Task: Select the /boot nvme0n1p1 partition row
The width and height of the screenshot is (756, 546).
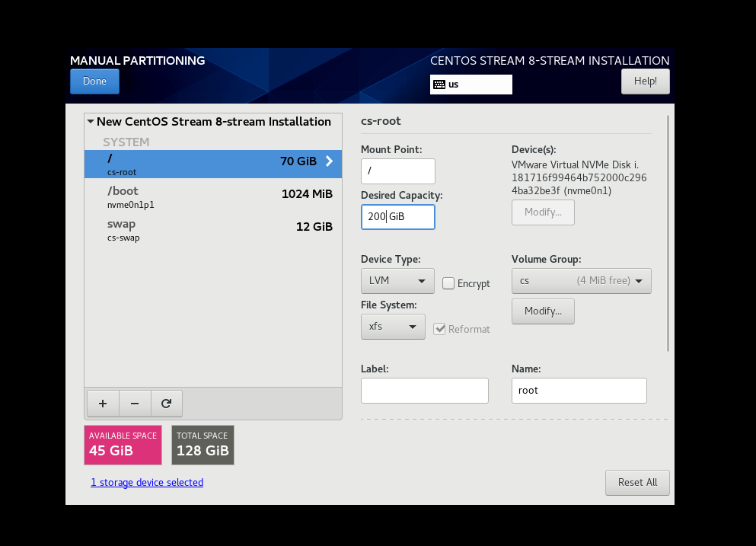Action: (213, 196)
